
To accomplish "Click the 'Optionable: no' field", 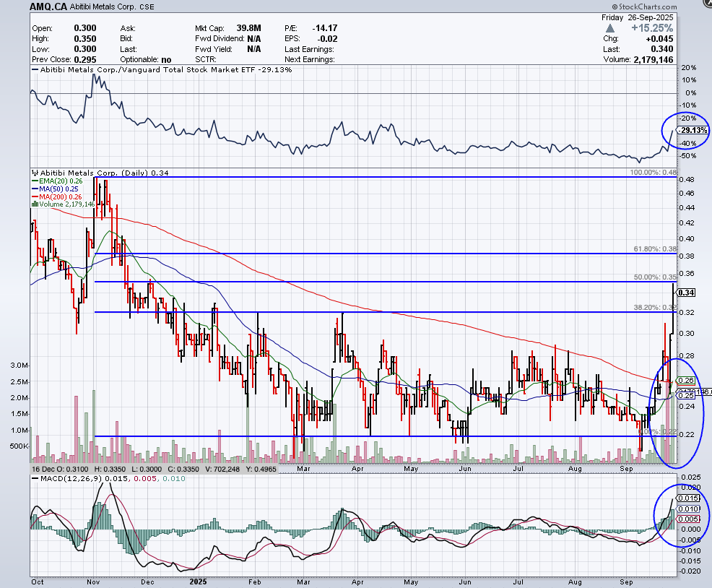I will pos(146,59).
